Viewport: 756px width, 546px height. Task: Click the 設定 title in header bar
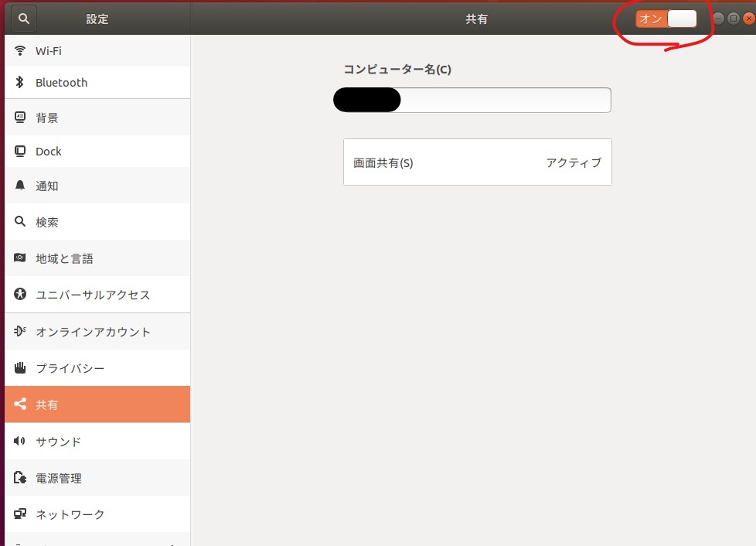pyautogui.click(x=97, y=19)
